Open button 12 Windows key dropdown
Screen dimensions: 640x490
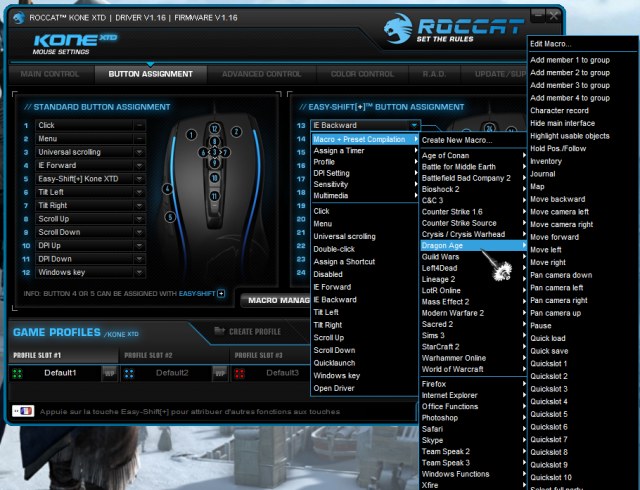click(139, 272)
